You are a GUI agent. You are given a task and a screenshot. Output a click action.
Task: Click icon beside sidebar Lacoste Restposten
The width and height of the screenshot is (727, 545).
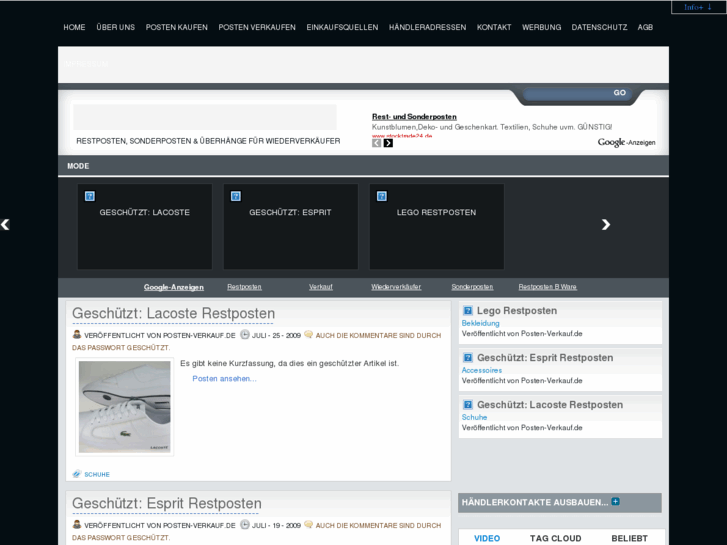(x=468, y=404)
